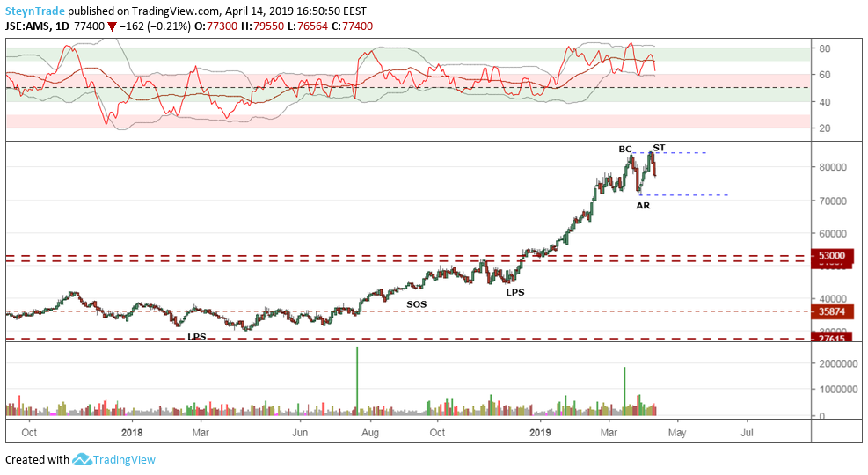Click the Jul time axis label
This screenshot has height=475, width=868.
[x=747, y=433]
